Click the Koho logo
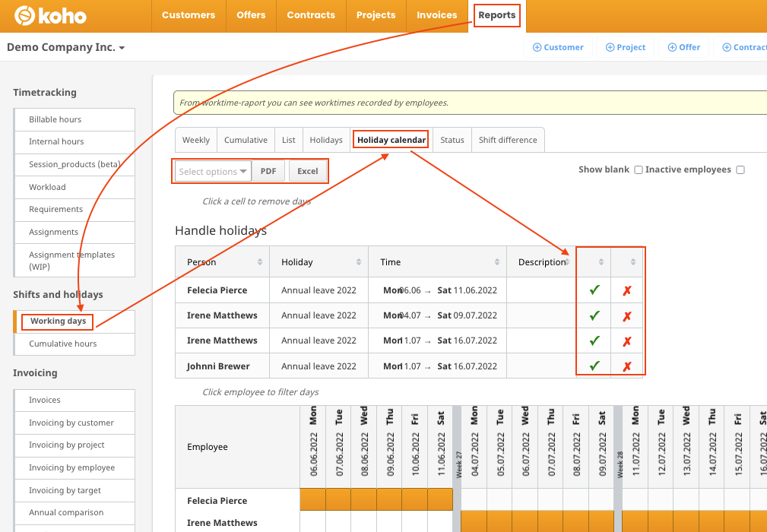Screen dimensions: 767x532 click(50, 16)
